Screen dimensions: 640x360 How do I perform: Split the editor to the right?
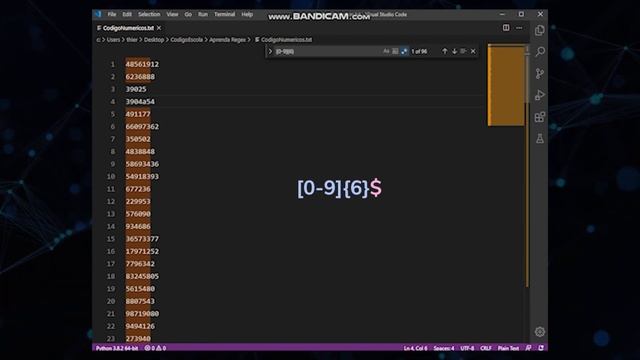(x=506, y=28)
